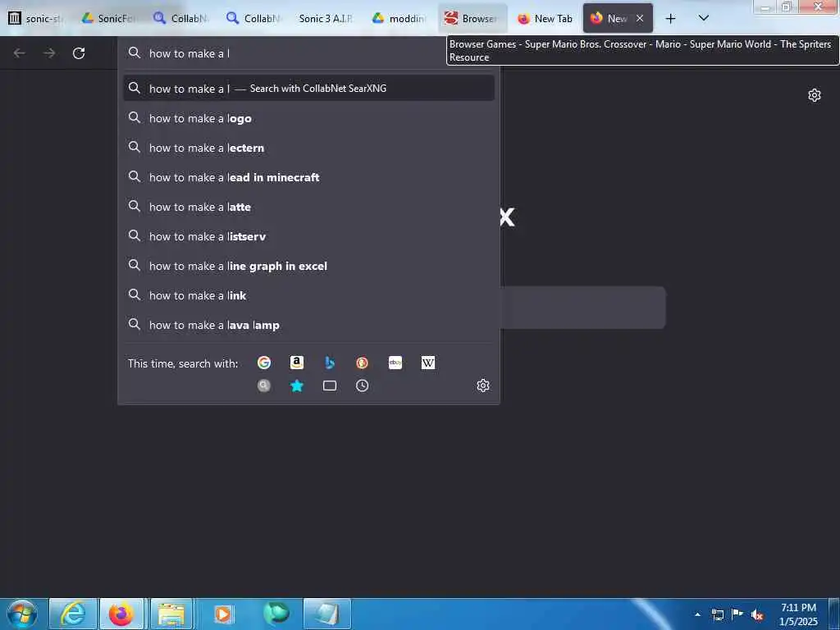Launch Internet Explorer from taskbar
Viewport: 840px width, 630px height.
pyautogui.click(x=73, y=614)
